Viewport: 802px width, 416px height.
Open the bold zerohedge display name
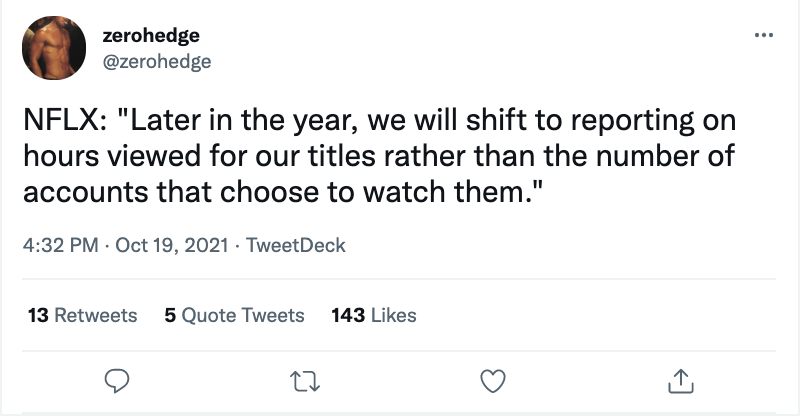[151, 35]
